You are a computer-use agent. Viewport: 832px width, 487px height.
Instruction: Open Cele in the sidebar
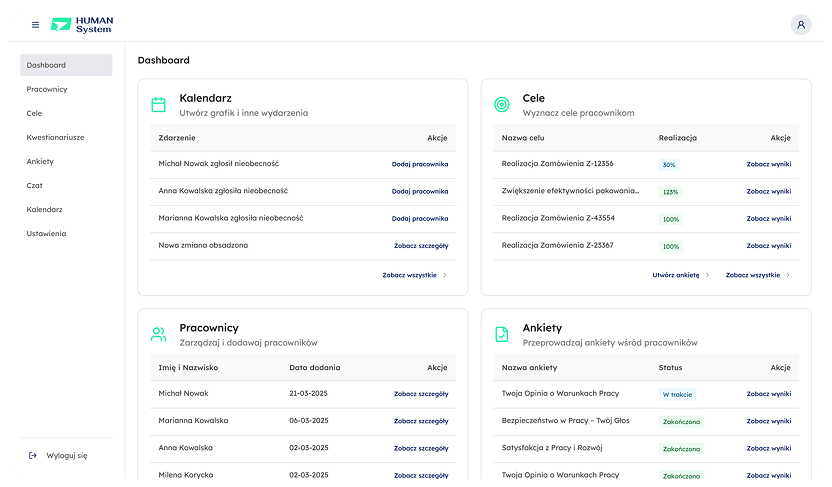(x=34, y=113)
